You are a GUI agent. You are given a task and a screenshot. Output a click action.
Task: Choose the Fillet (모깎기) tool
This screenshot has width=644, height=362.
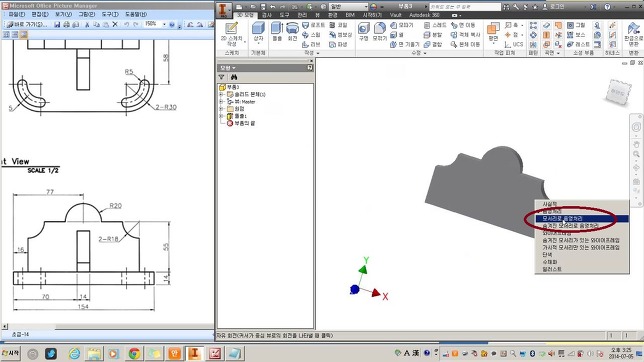380,31
